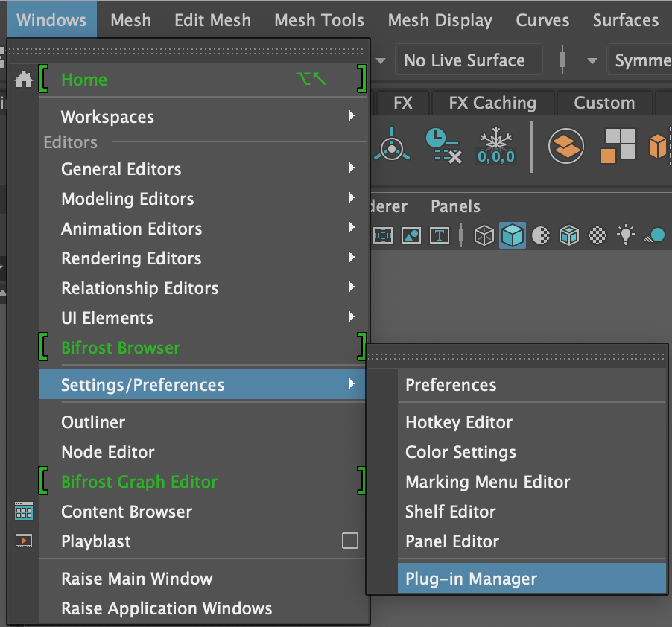Click the orange cube shelf icon
672x627 pixels.
[x=659, y=146]
